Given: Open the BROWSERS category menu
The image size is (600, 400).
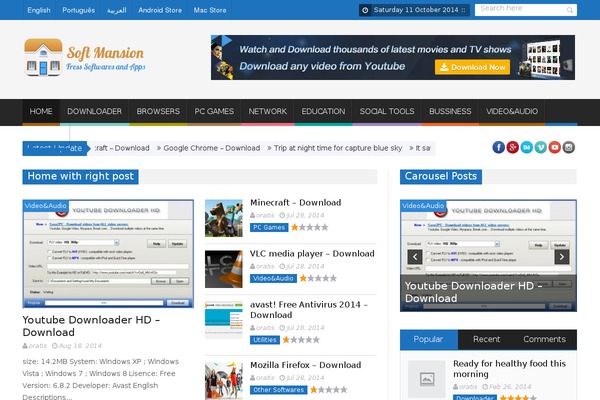Looking at the screenshot, I should coord(158,111).
